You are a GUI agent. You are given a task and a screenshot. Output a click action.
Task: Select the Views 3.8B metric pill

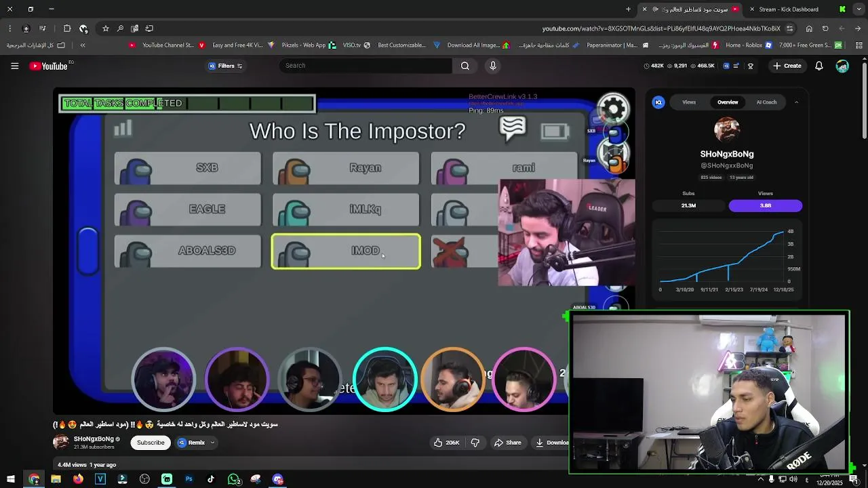coord(765,205)
